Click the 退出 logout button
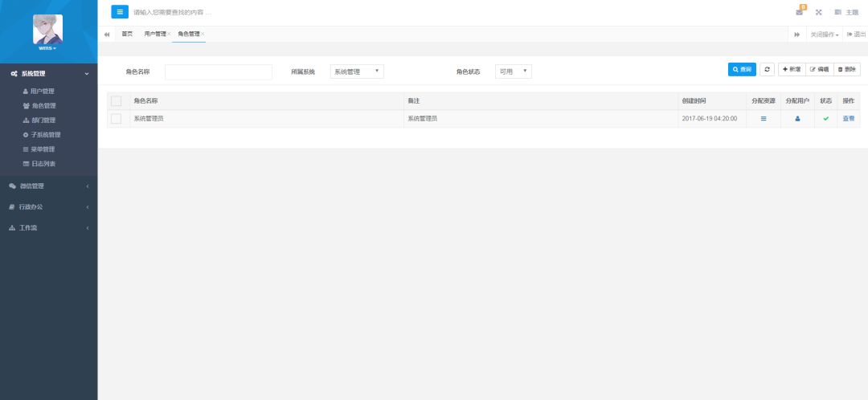868x400 pixels. (x=856, y=35)
